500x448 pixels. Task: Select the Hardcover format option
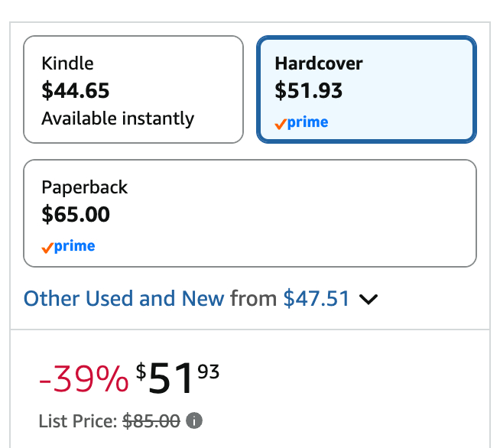coord(366,89)
